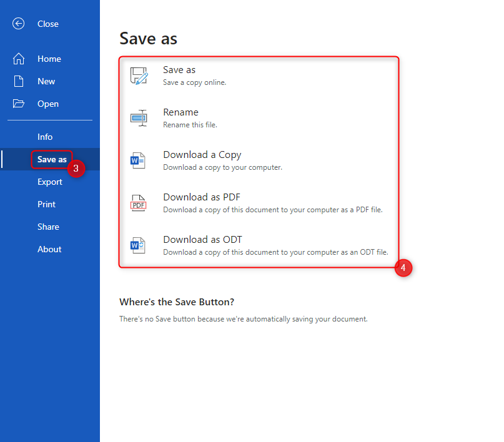The image size is (504, 442).
Task: Open the Print menu item
Action: pyautogui.click(x=46, y=204)
